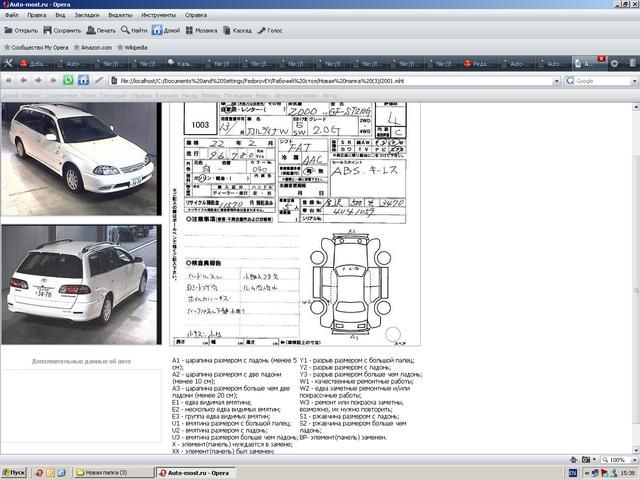Open the Инструменты (Tools) menu
Image resolution: width=640 pixels, height=480 pixels.
(x=158, y=16)
